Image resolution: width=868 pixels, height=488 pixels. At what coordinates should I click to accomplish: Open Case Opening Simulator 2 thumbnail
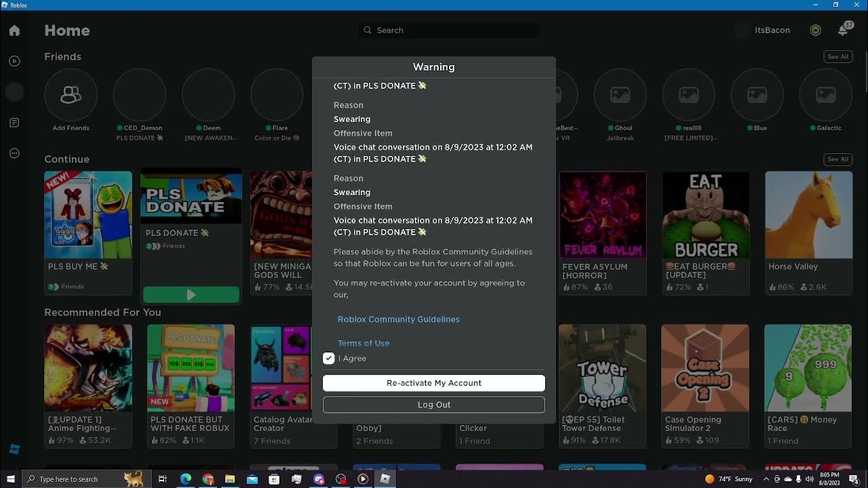(x=705, y=368)
